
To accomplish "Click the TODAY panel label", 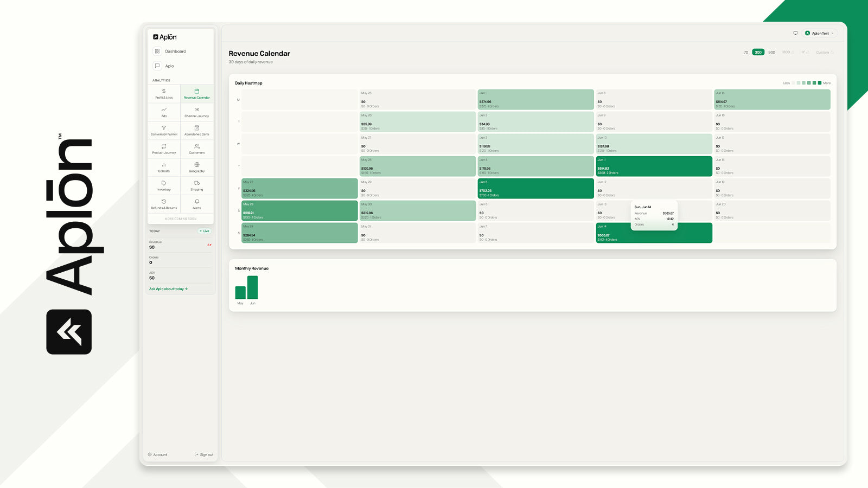I will pyautogui.click(x=155, y=231).
